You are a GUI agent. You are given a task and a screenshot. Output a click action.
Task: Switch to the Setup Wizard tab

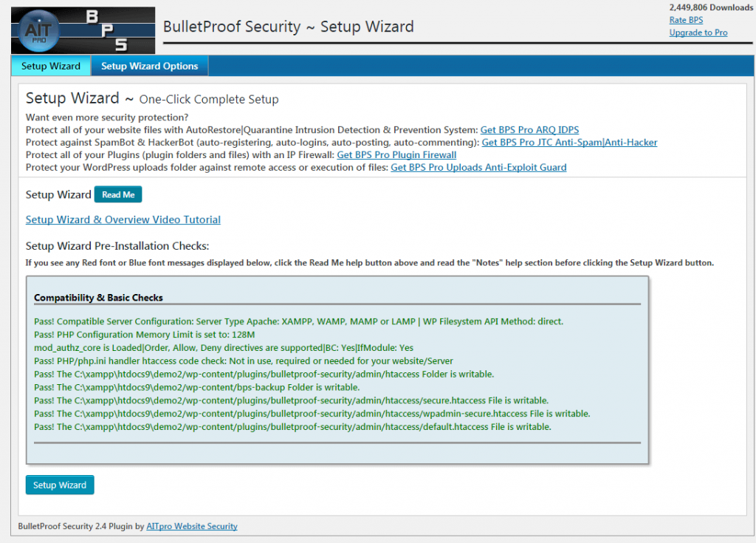(x=51, y=66)
